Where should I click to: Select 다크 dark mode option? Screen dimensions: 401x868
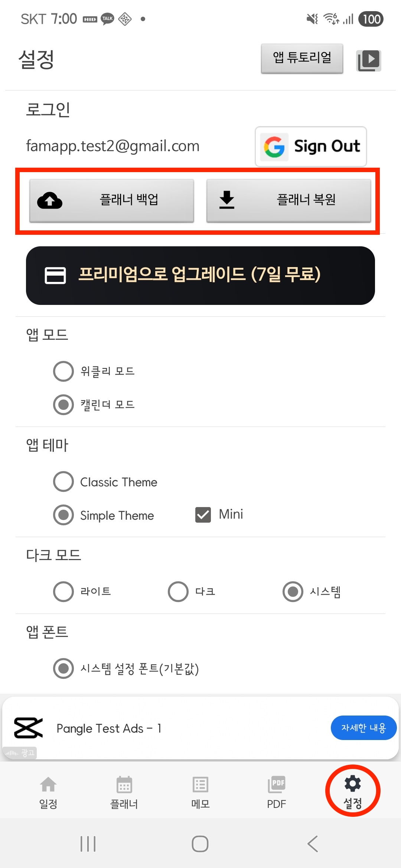tap(178, 592)
